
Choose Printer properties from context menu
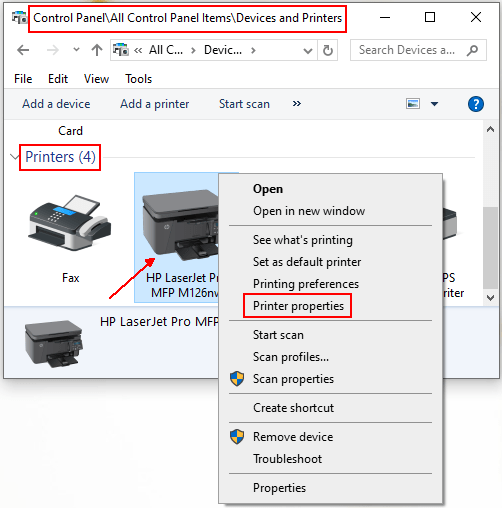coord(298,306)
